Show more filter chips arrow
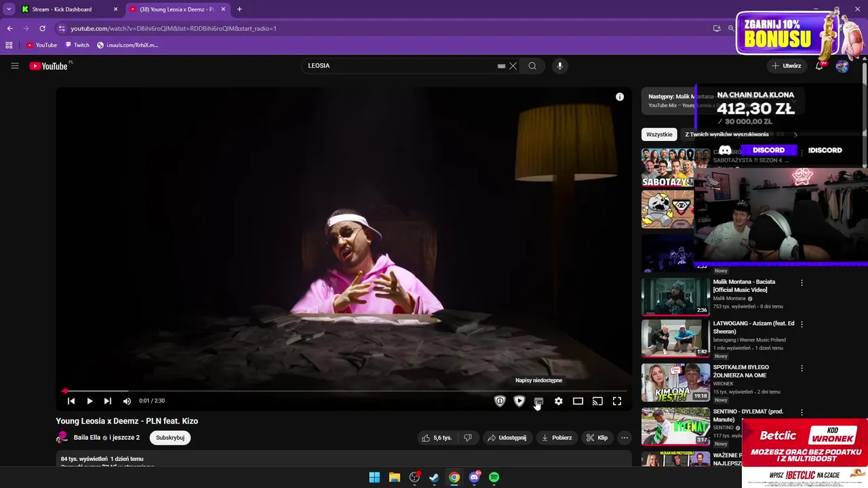This screenshot has height=488, width=868. (x=795, y=134)
